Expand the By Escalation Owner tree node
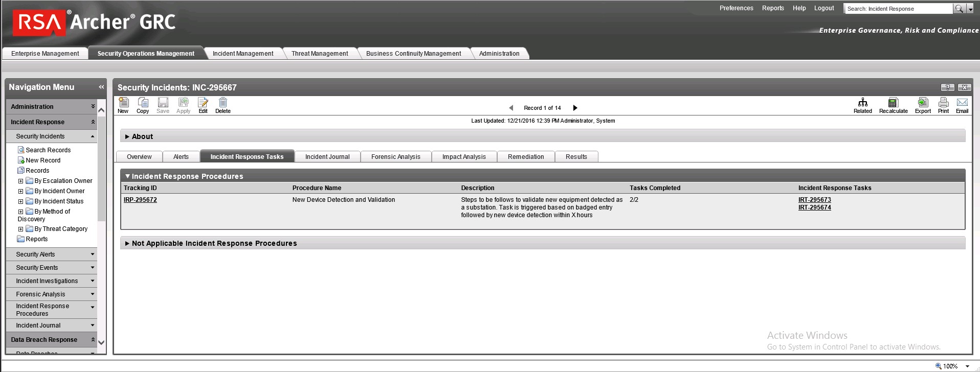This screenshot has height=372, width=980. click(x=20, y=181)
